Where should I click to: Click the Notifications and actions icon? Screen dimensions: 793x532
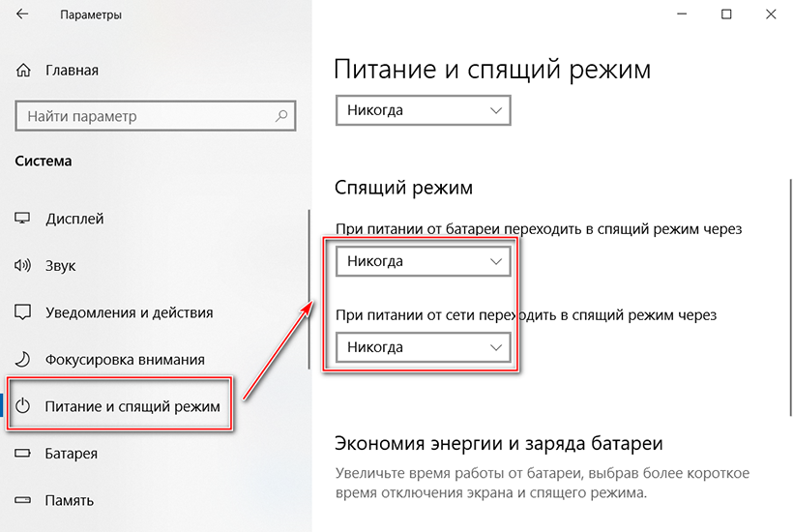24,312
